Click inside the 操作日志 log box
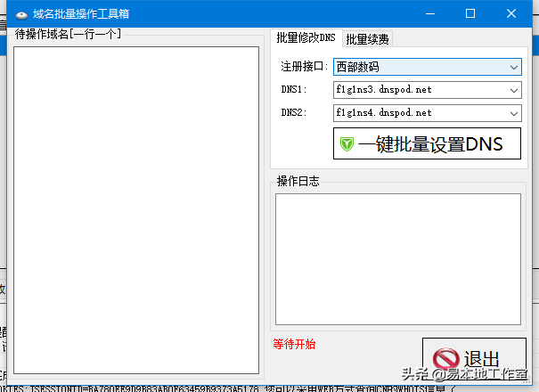This screenshot has width=539, height=392. coord(398,259)
